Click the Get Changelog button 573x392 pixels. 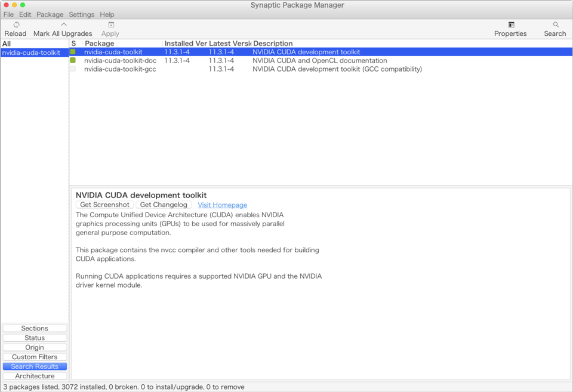tap(164, 205)
